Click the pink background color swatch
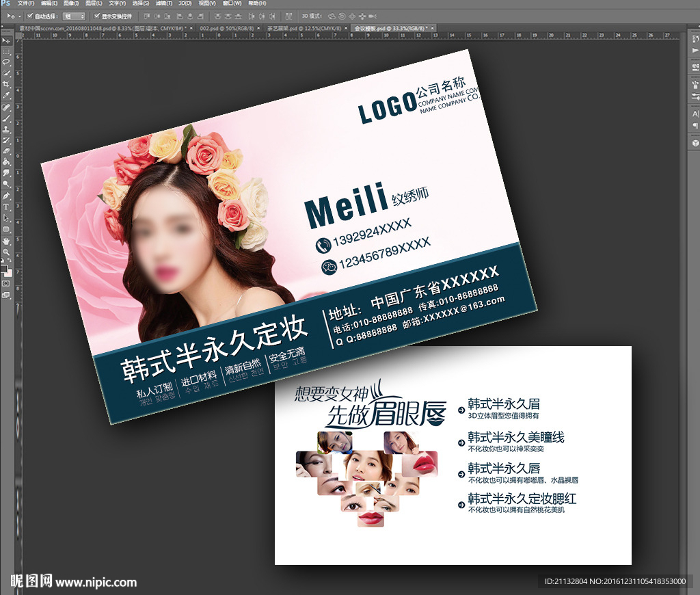 tap(8, 273)
